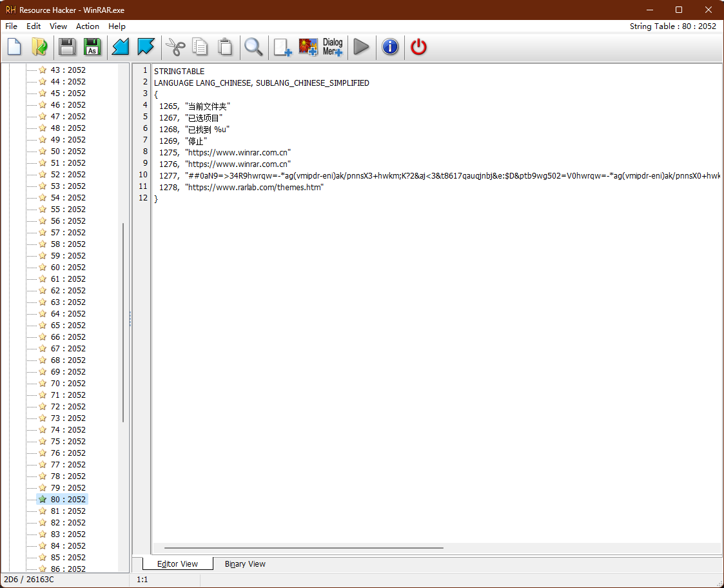
Task: Select tree item 79 : 2052
Action: point(68,488)
